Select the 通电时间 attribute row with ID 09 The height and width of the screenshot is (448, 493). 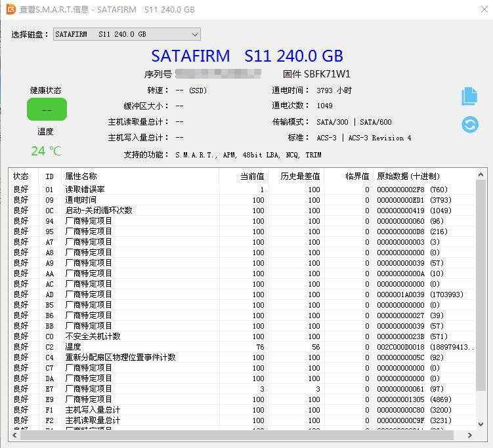coord(242,200)
